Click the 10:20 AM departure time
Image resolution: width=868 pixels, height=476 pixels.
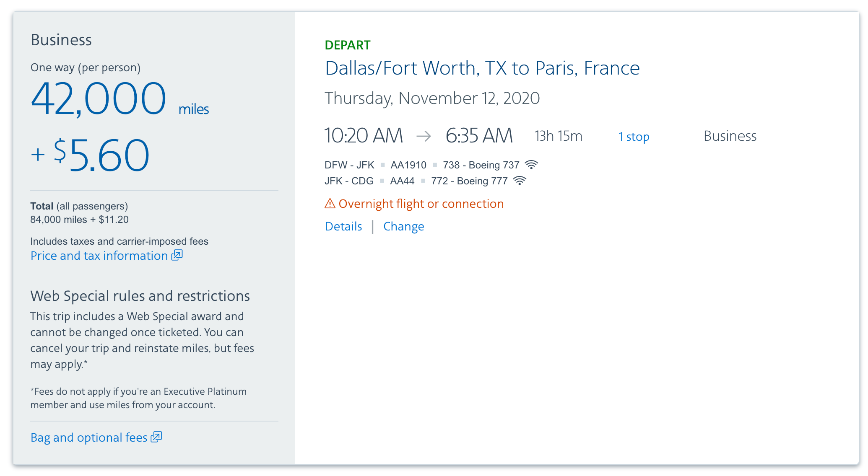coord(363,136)
